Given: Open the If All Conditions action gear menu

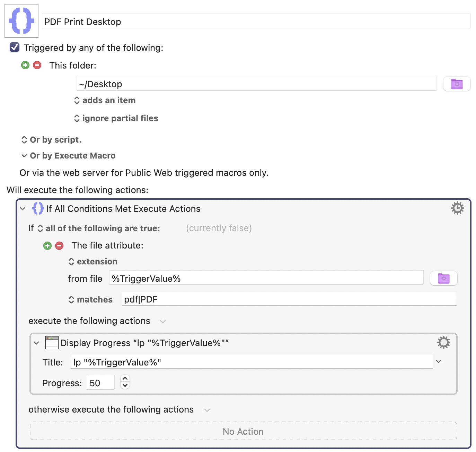Looking at the screenshot, I should click(457, 208).
